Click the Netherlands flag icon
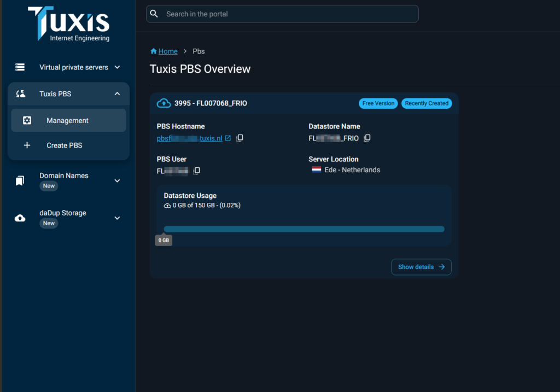 (x=317, y=169)
